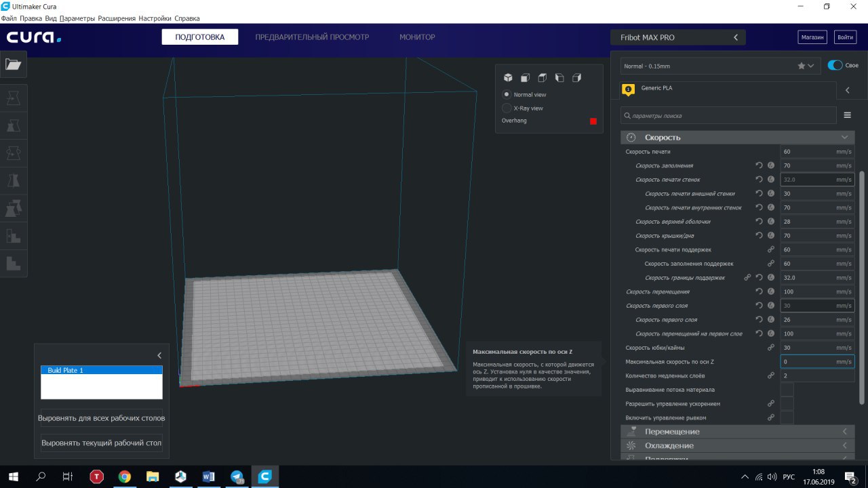Image resolution: width=868 pixels, height=488 pixels.
Task: Click the Скорость печати value field
Action: (x=817, y=152)
